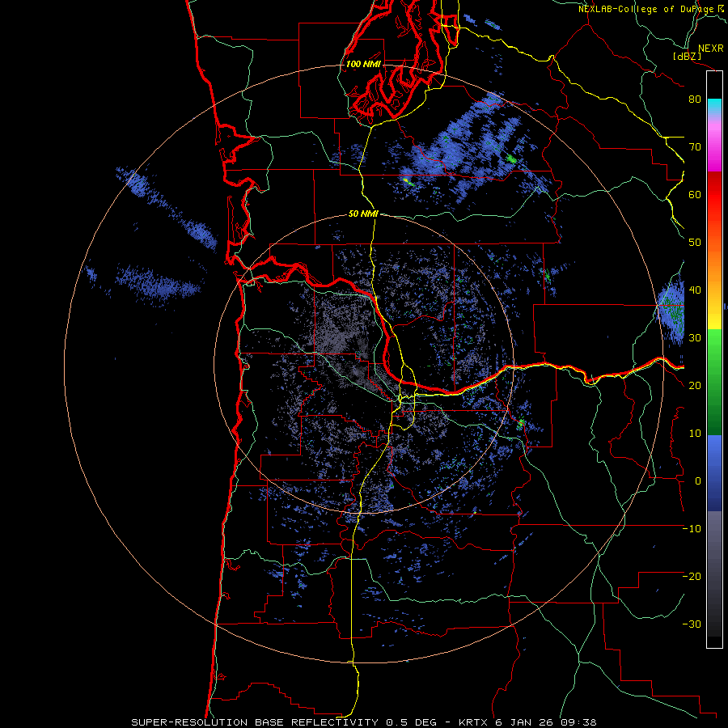Click the 80 value on the dBZ scale

(695, 99)
